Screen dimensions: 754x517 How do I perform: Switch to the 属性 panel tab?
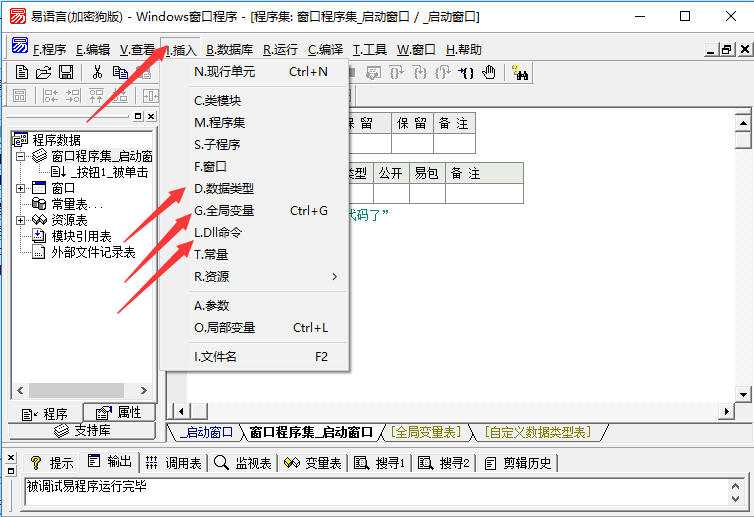119,413
